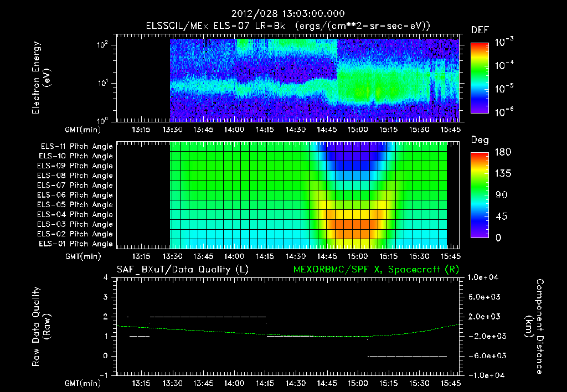
Task: Click the 10^-6 DEF scale value
Action: tap(504, 112)
